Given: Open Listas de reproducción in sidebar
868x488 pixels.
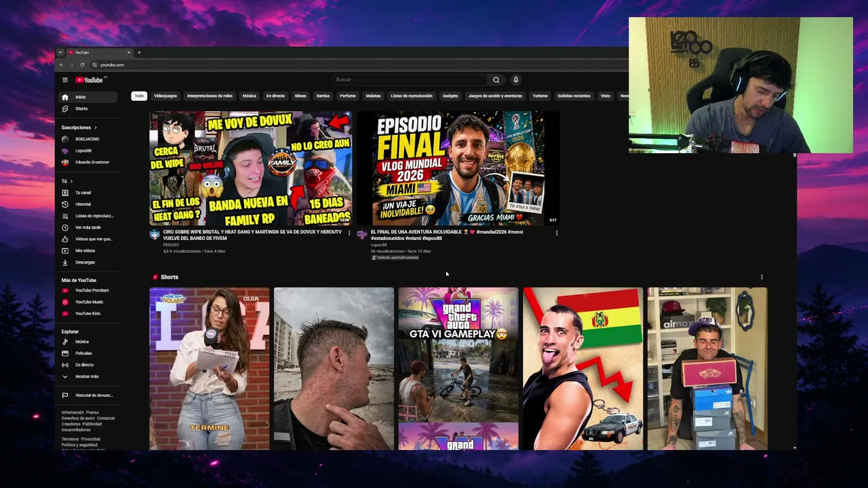Looking at the screenshot, I should (88, 216).
